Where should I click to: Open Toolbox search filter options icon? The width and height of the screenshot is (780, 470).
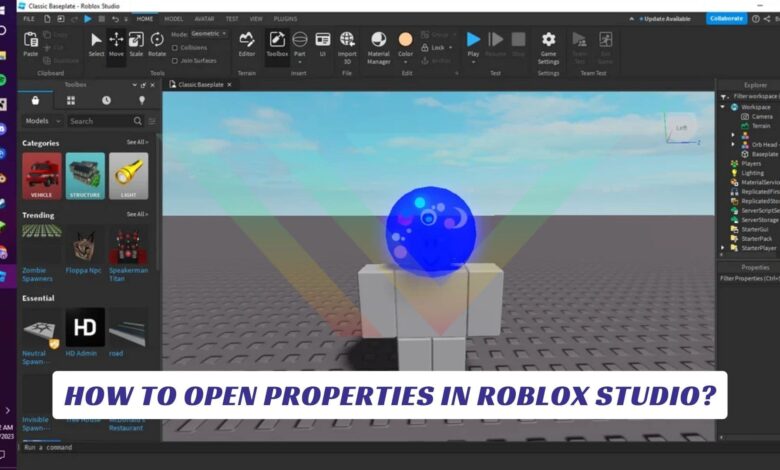click(152, 121)
